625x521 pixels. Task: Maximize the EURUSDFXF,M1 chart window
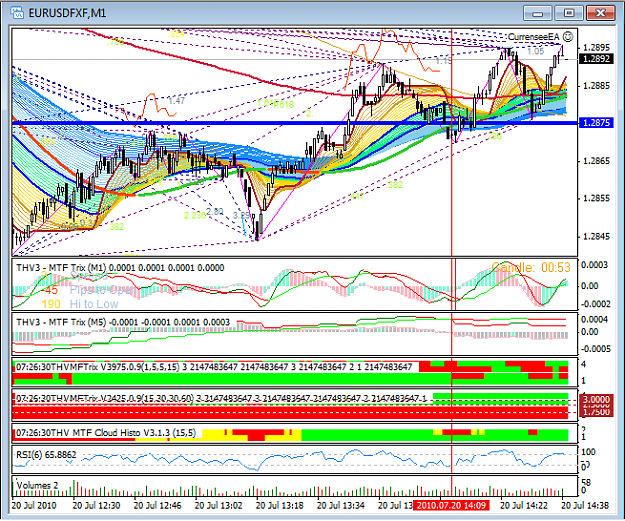coord(569,13)
